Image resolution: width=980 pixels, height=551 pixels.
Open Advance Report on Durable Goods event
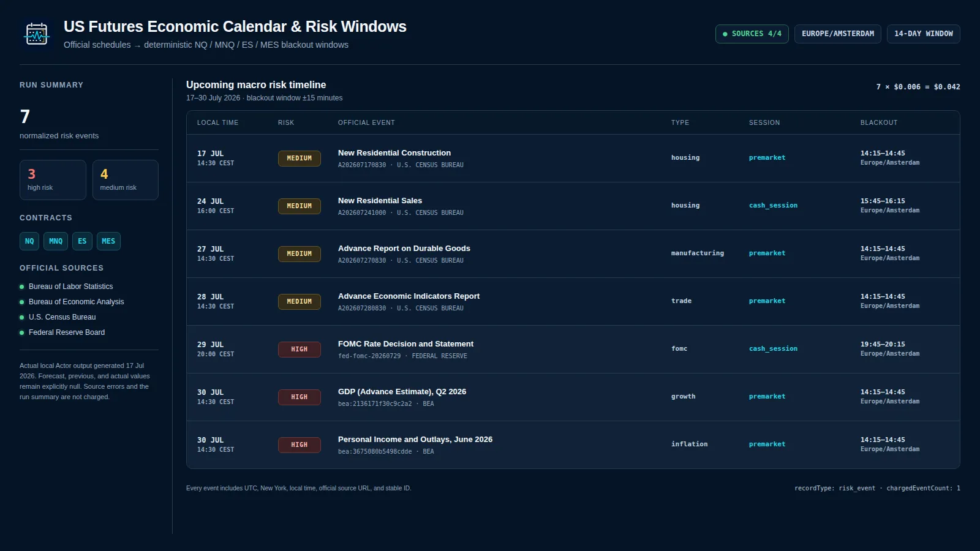click(x=404, y=249)
